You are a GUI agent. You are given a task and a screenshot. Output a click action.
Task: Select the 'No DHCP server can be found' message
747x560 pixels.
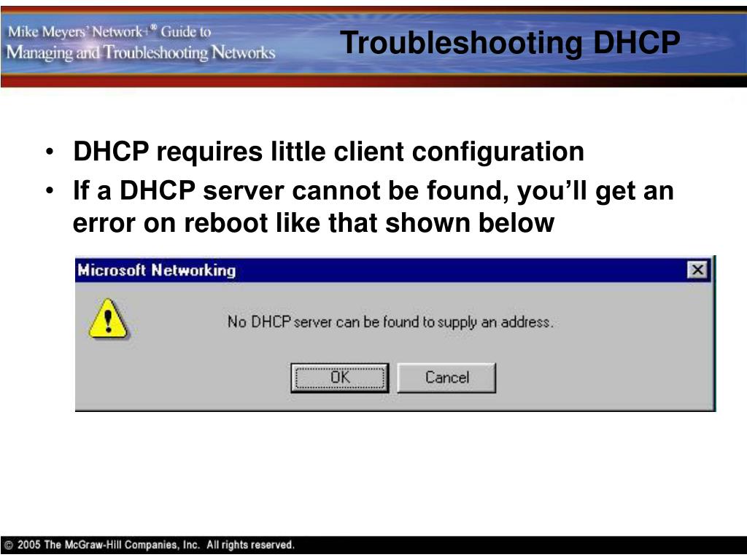(390, 322)
